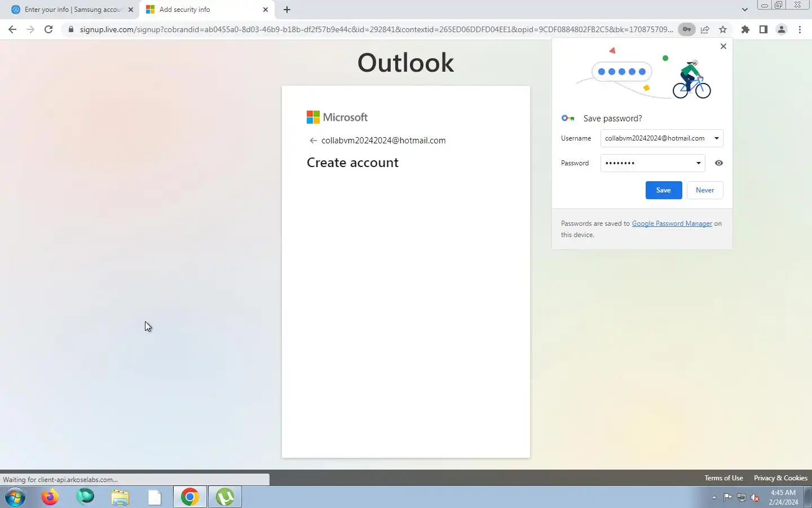
Task: Open Privacy & Cookies link
Action: coord(780,478)
